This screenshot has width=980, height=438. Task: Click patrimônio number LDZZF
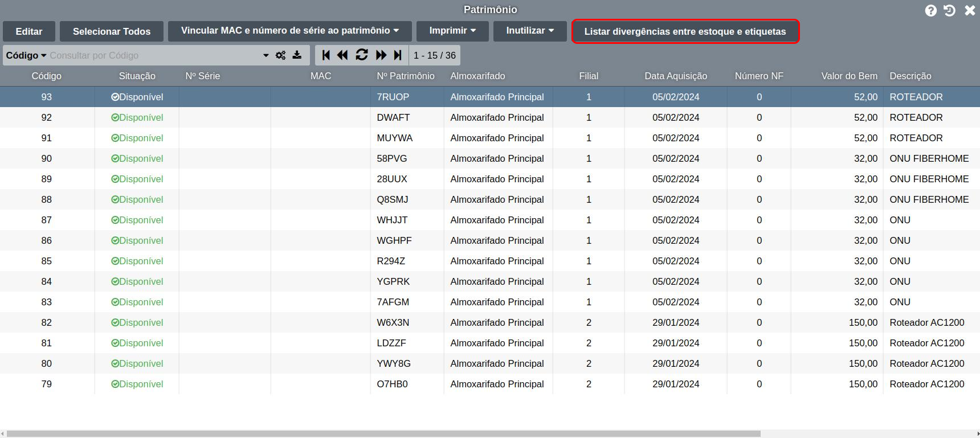[x=391, y=343]
